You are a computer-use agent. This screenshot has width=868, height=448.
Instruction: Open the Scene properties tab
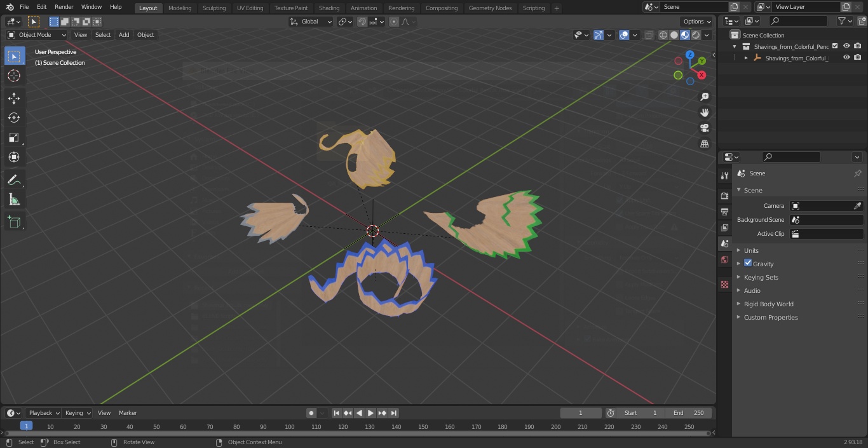tap(724, 243)
